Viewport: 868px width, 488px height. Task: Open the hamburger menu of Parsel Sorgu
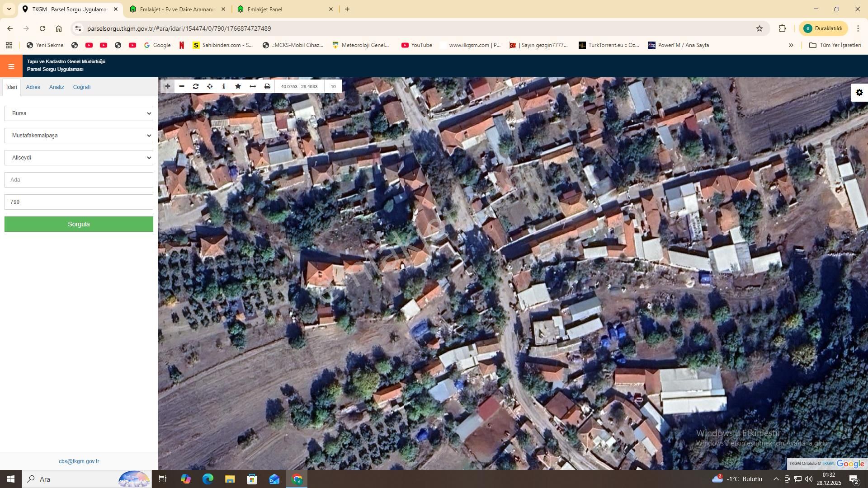pyautogui.click(x=11, y=66)
